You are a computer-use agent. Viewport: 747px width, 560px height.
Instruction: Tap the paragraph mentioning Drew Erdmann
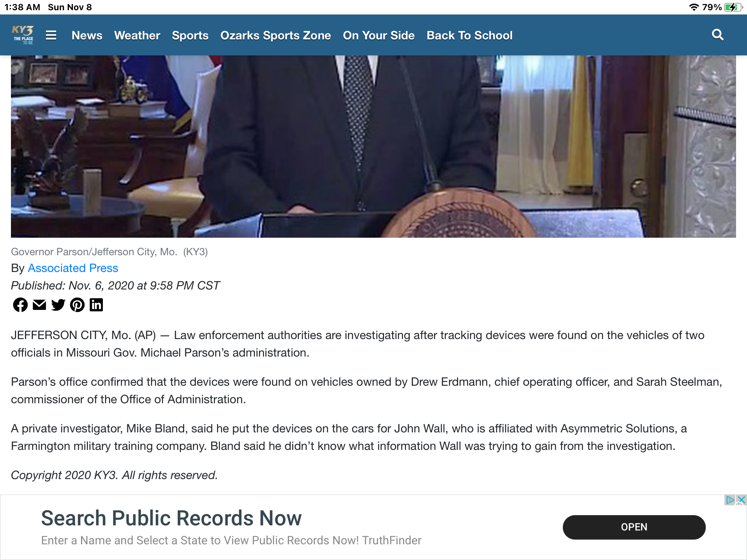pos(367,390)
